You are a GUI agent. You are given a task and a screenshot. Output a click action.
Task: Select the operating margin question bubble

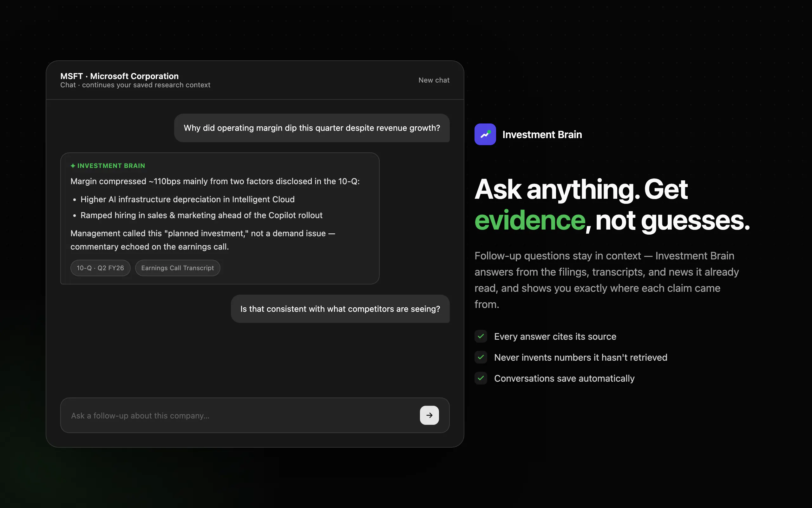(x=312, y=128)
